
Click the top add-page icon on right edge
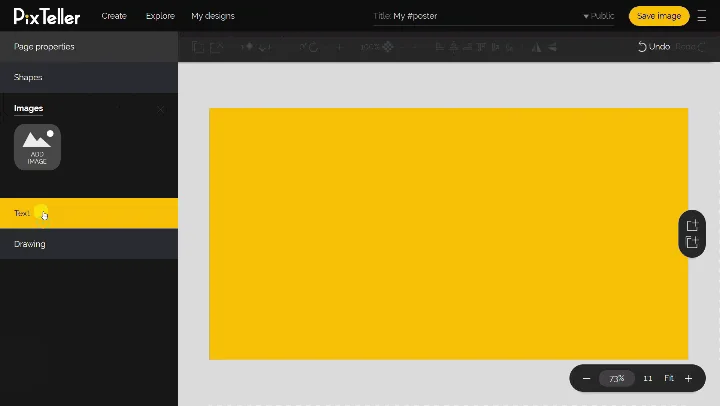(x=692, y=225)
